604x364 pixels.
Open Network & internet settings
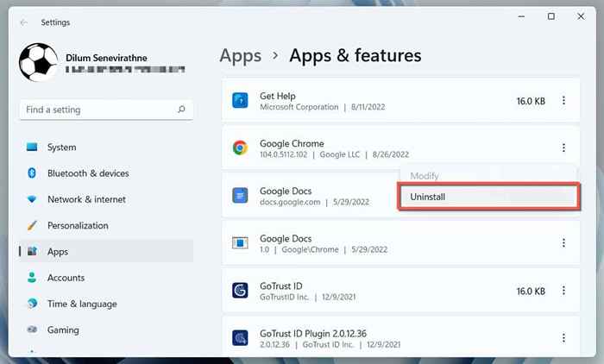tap(106, 199)
